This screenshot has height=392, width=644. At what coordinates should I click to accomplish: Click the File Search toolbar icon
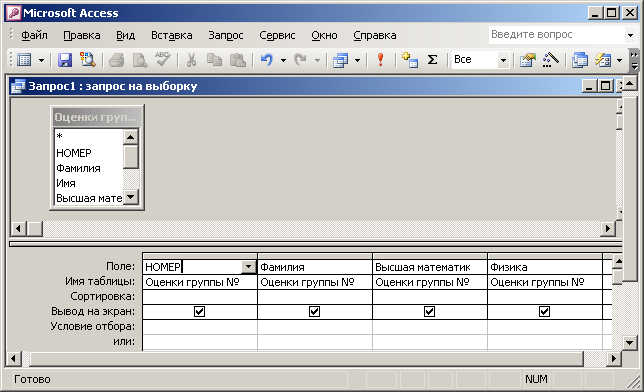click(x=87, y=60)
